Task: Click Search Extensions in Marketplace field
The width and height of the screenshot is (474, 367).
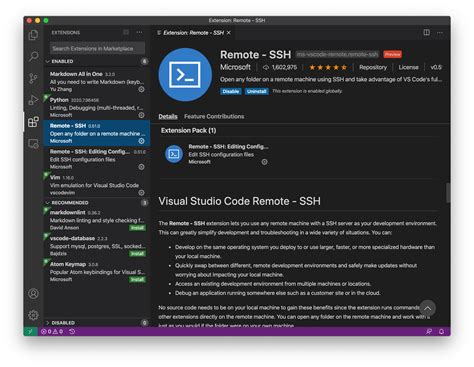Action: [x=97, y=48]
